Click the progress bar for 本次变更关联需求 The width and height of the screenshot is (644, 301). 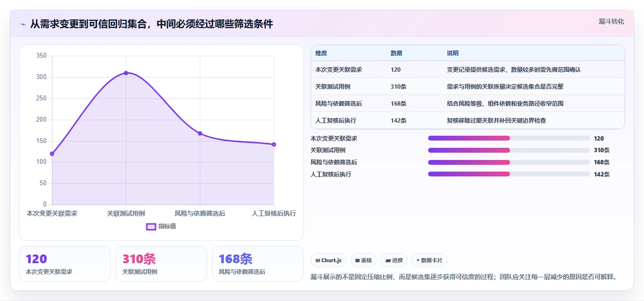point(509,138)
